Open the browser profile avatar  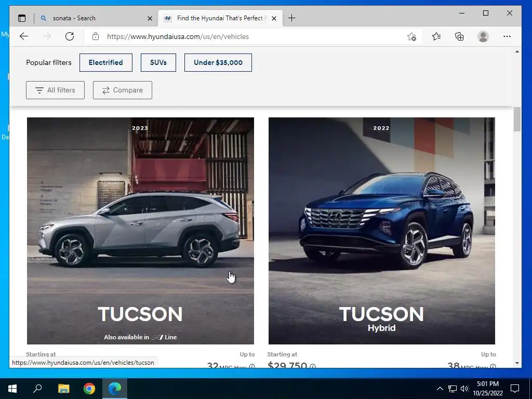[483, 36]
